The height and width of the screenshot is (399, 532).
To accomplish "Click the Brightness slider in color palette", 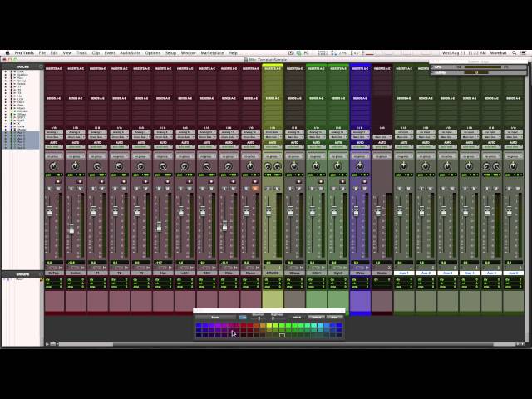I will tap(273, 318).
